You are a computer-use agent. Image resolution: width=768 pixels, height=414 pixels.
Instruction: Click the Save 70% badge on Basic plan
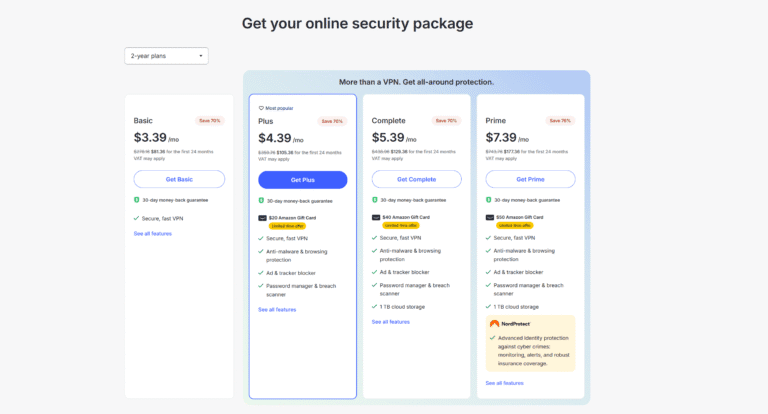[x=210, y=121]
